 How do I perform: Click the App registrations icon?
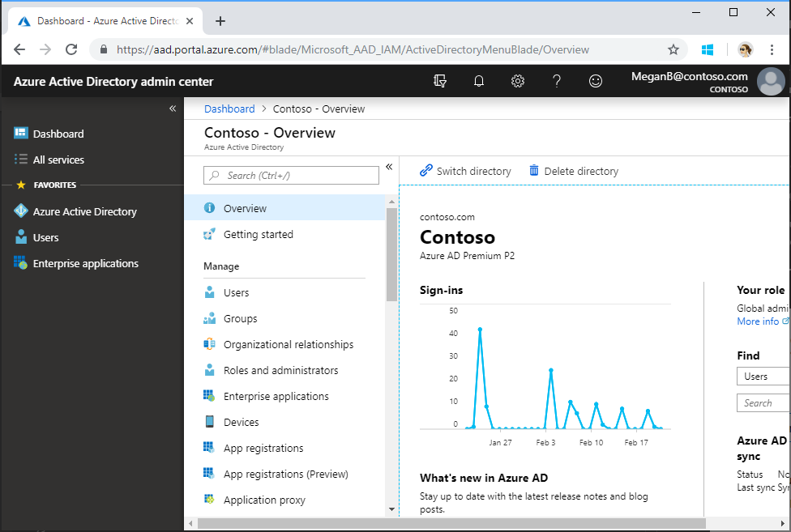[209, 447]
